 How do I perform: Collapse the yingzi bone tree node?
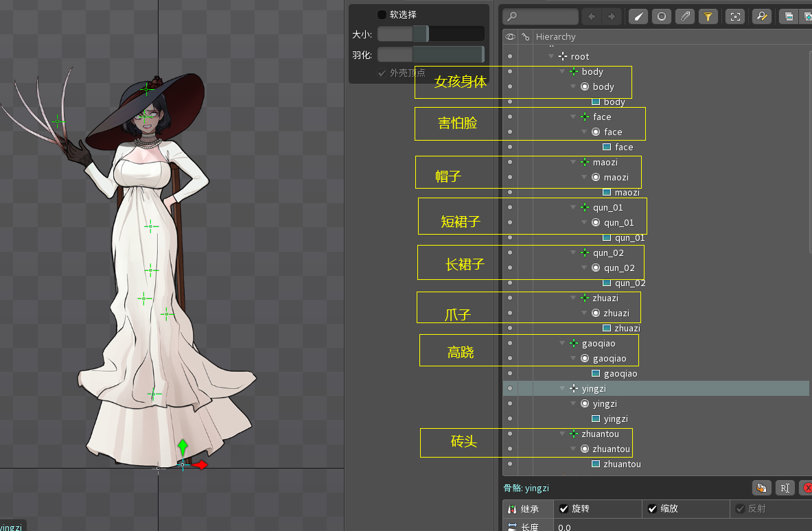pos(562,389)
